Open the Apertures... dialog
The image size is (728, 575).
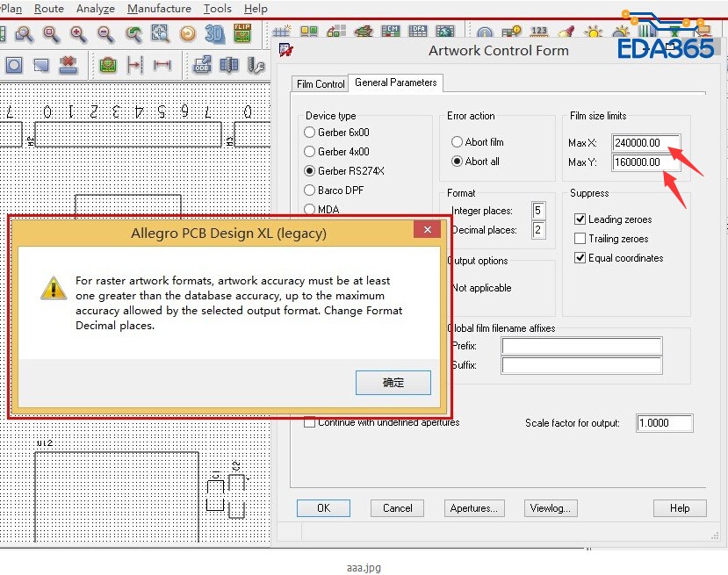point(474,508)
